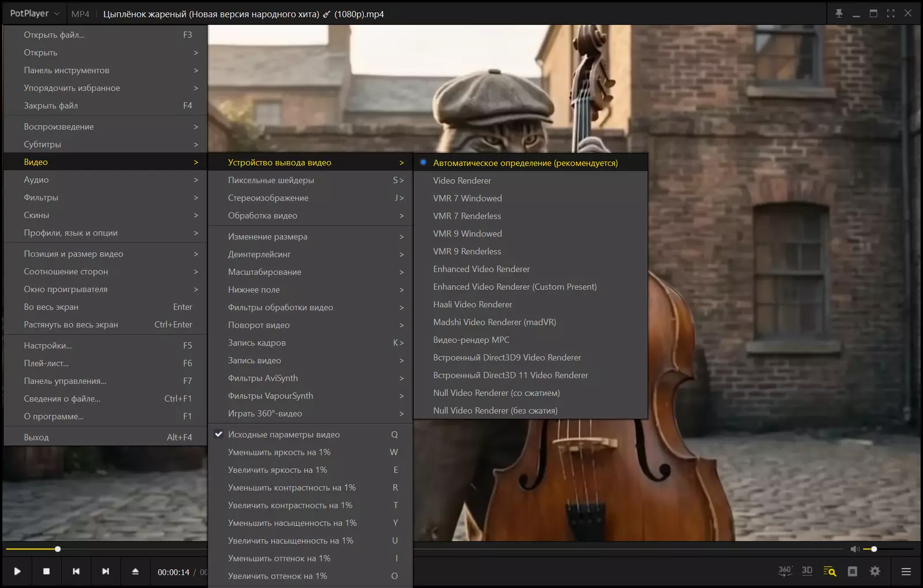
Task: Toggle the 3D video icon
Action: 807,571
